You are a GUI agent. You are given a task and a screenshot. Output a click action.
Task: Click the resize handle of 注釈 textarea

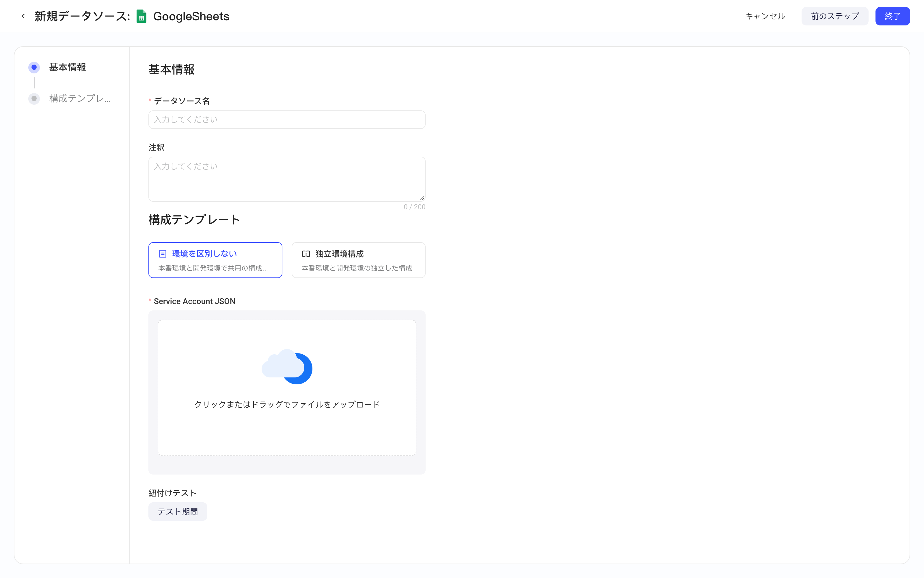422,198
